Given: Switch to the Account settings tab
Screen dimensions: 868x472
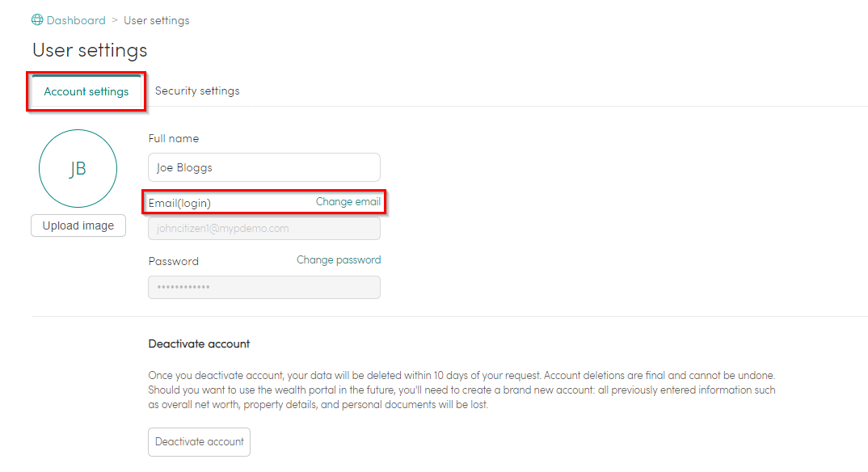Looking at the screenshot, I should click(86, 91).
